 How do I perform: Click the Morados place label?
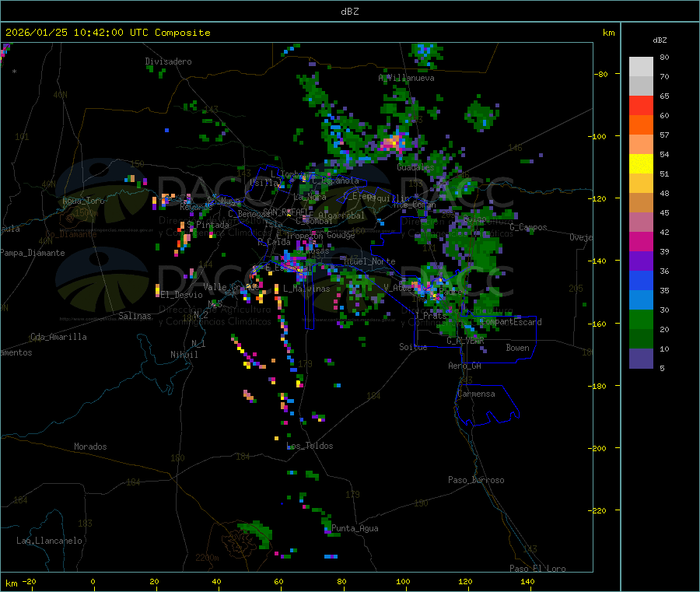click(90, 447)
